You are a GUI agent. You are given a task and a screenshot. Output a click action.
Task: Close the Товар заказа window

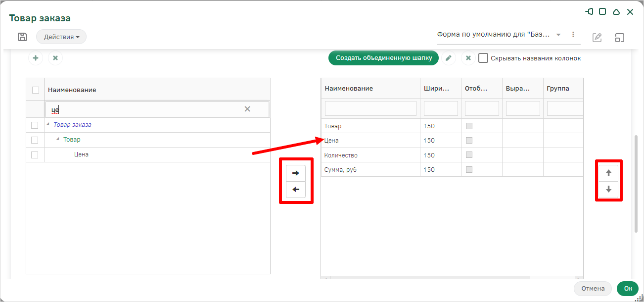(x=630, y=11)
